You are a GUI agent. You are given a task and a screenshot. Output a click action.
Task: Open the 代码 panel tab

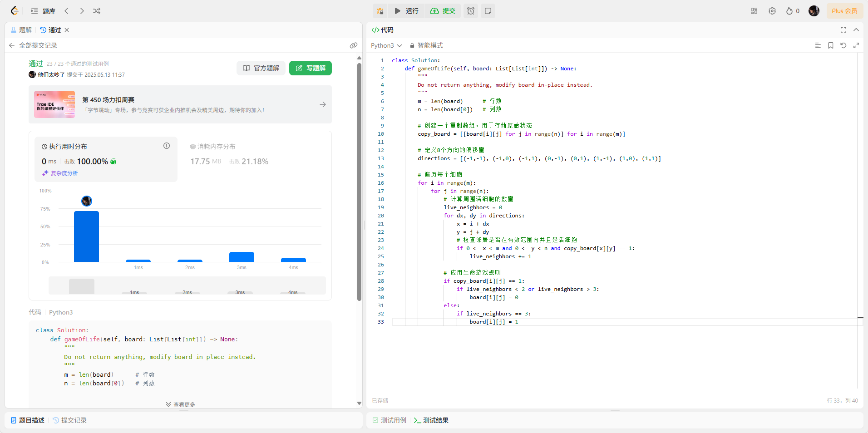(x=383, y=30)
